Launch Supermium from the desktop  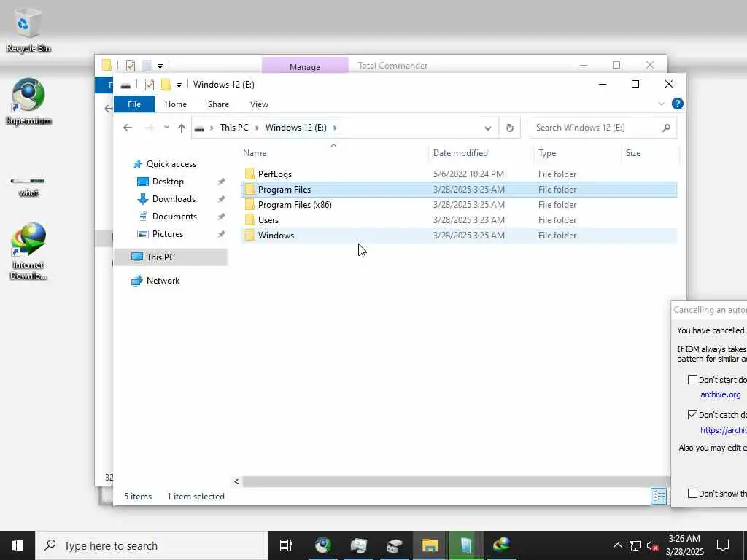tap(28, 102)
